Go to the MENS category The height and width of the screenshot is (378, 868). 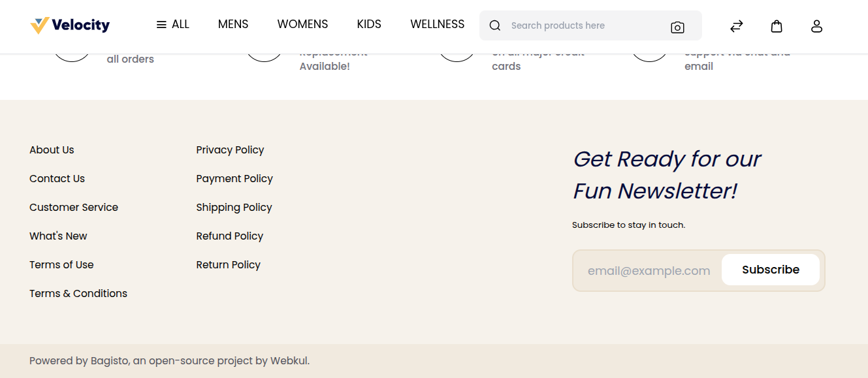[233, 25]
